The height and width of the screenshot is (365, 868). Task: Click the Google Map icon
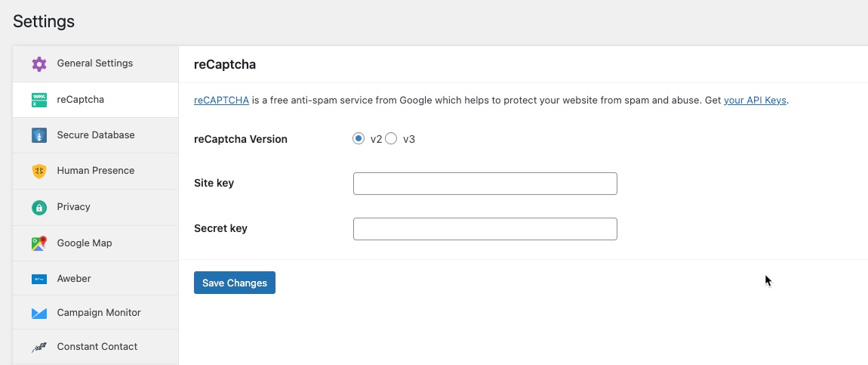pyautogui.click(x=39, y=243)
